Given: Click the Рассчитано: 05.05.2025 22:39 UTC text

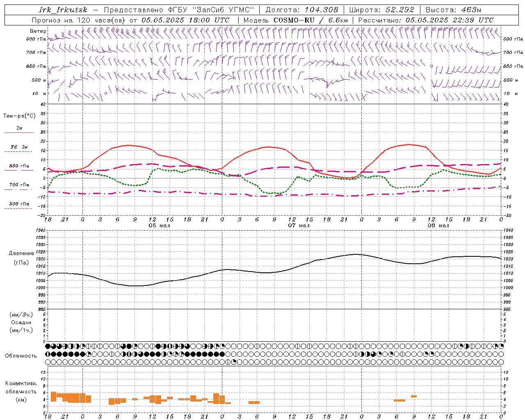Looking at the screenshot, I should pyautogui.click(x=426, y=20).
